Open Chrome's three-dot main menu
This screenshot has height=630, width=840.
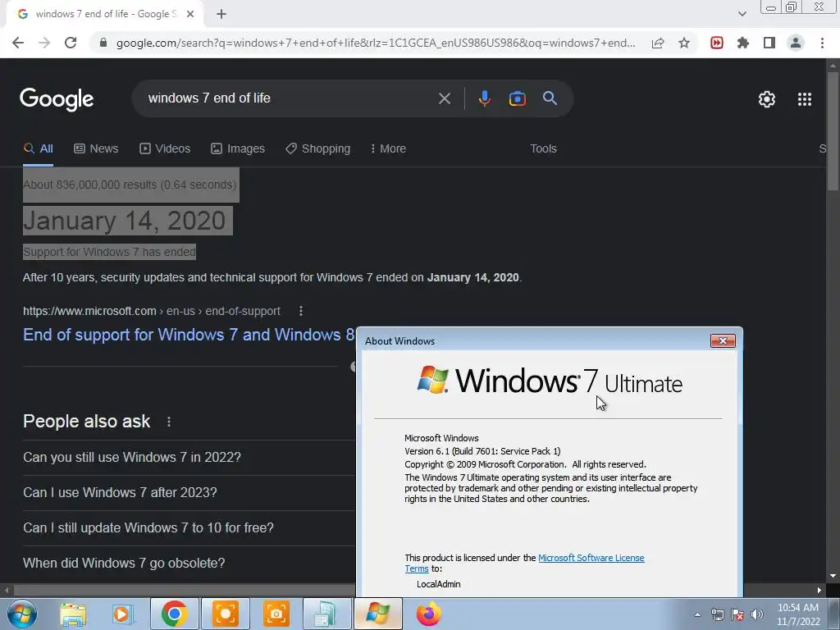click(x=822, y=43)
